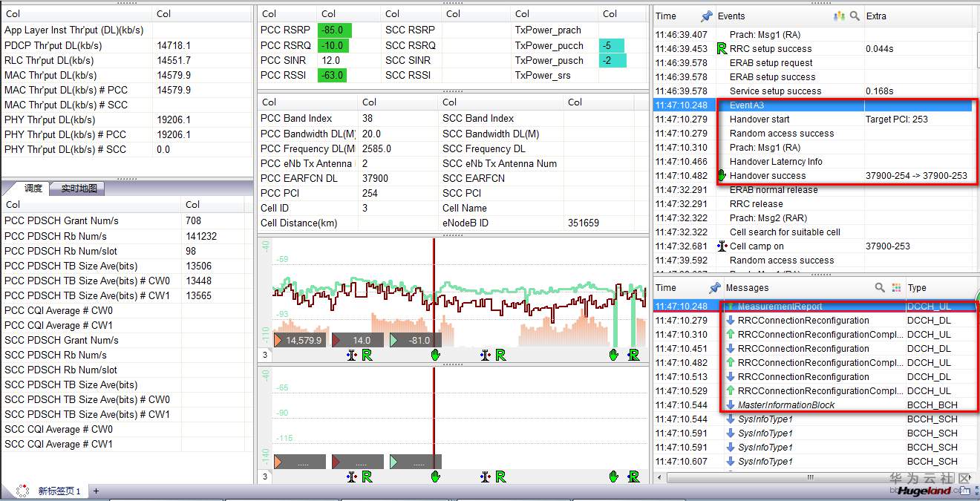Image resolution: width=980 pixels, height=501 pixels.
Task: Click the PCC SINR value 12.0
Action: click(x=331, y=60)
